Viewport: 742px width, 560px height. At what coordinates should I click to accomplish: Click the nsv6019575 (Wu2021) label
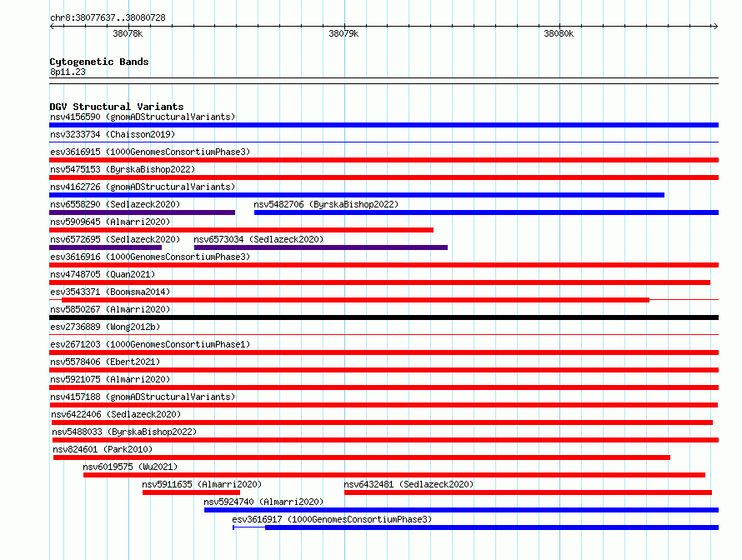pos(130,467)
